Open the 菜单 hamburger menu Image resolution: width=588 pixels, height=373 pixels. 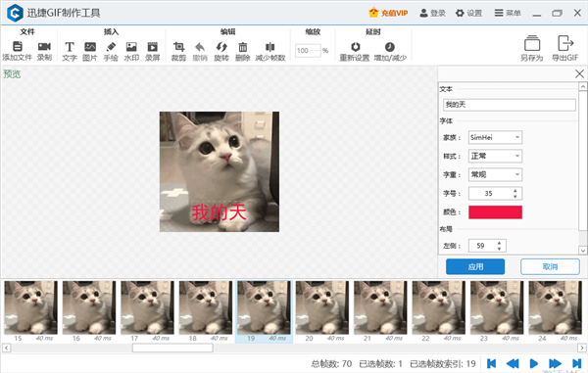tap(508, 13)
